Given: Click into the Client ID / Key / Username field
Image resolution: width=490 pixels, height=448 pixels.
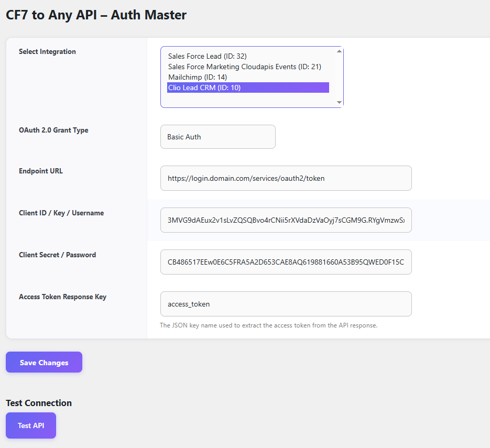Looking at the screenshot, I should tap(286, 220).
